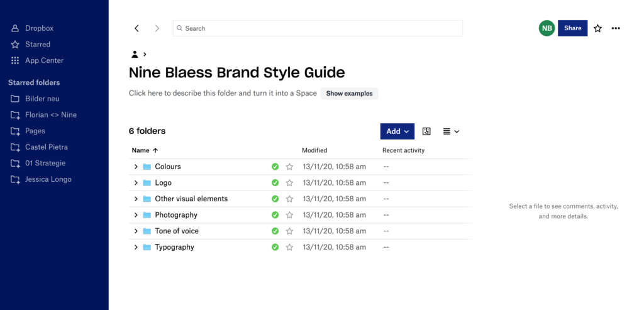The image size is (644, 310).
Task: Star the Colours folder
Action: click(289, 167)
